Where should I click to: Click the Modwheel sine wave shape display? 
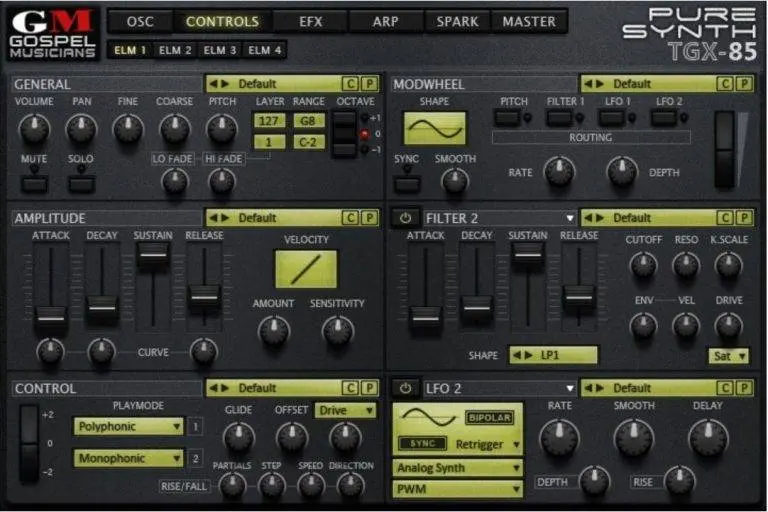pyautogui.click(x=434, y=128)
